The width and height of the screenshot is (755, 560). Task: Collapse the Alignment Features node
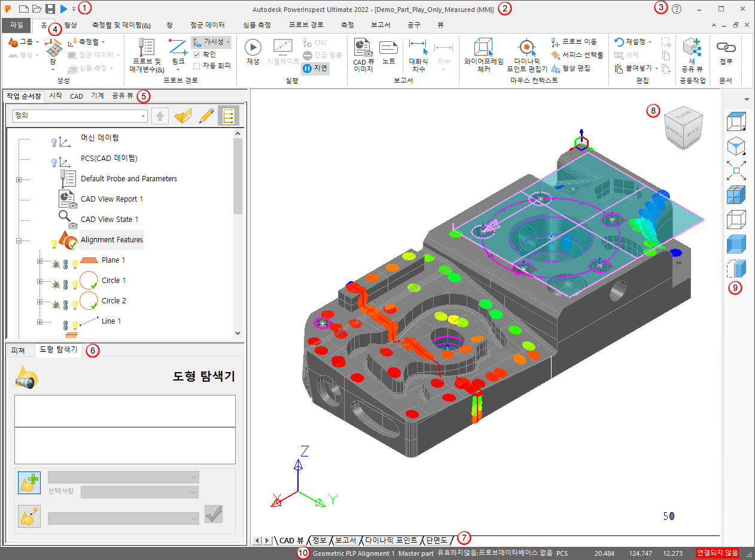(19, 241)
